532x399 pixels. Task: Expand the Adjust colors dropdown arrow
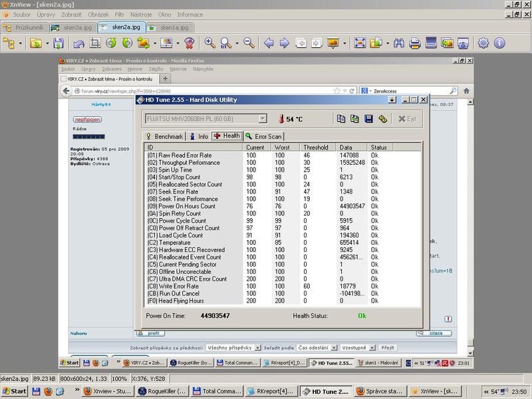click(x=178, y=43)
